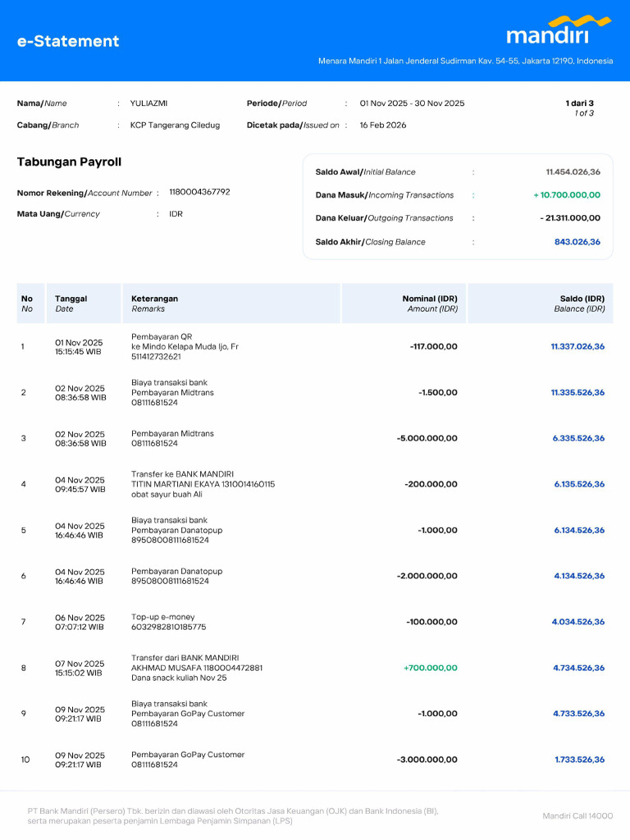Click the initial balance 11.454.026,36
Viewport: 630px width, 840px height.
[573, 172]
